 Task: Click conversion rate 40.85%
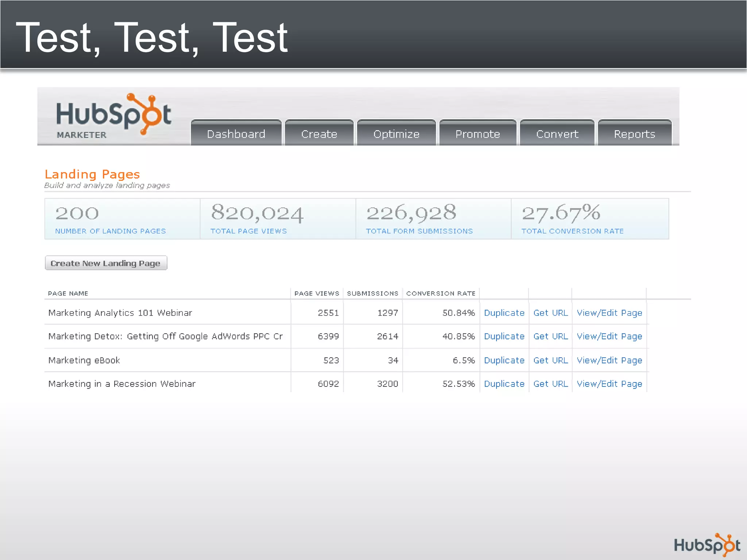pos(458,336)
